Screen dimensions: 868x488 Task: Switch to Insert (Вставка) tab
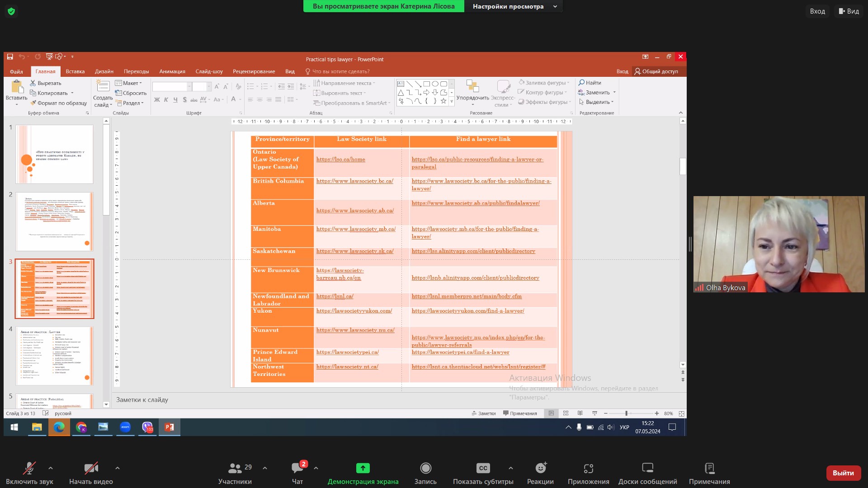(x=75, y=71)
